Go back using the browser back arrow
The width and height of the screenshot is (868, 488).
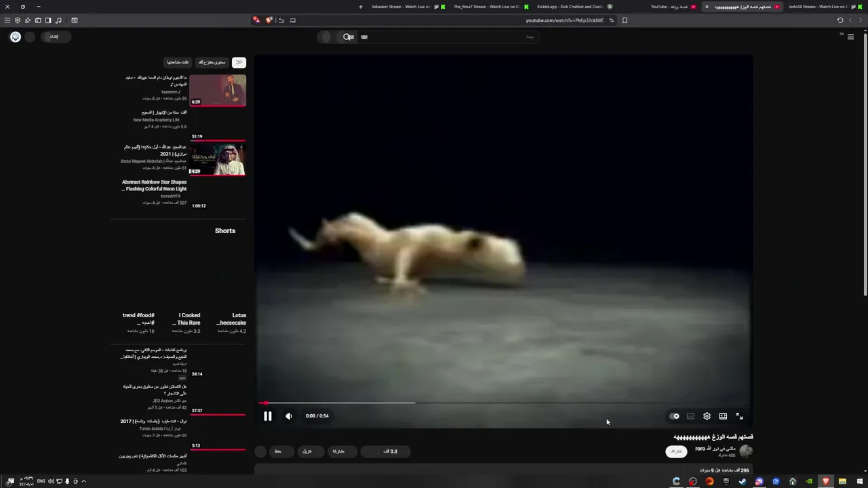[861, 20]
